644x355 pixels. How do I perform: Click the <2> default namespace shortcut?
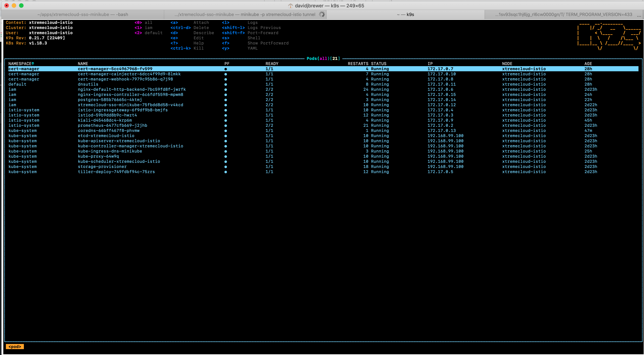pos(148,33)
